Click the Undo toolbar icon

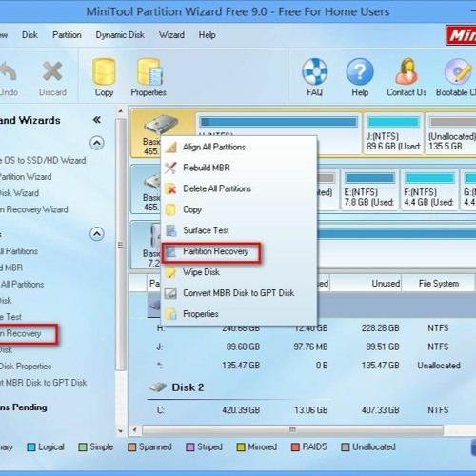(x=8, y=71)
